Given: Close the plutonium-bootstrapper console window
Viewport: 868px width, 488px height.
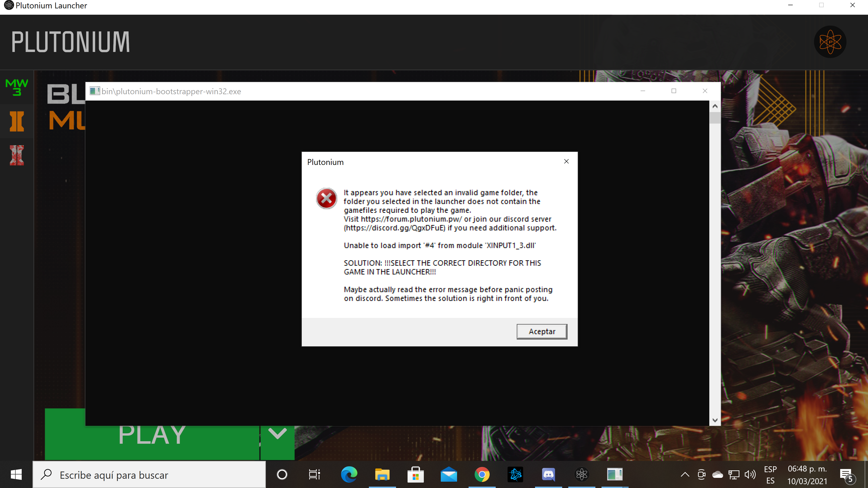Looking at the screenshot, I should point(705,91).
